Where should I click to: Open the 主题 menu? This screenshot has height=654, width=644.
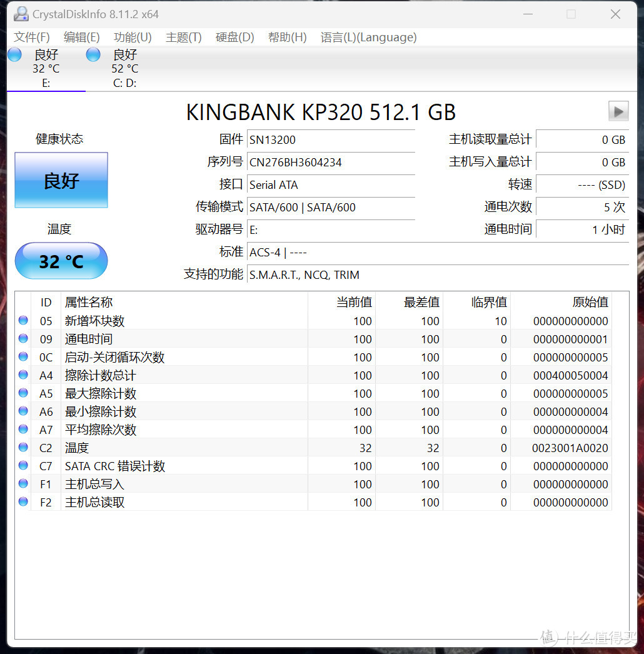(x=183, y=38)
